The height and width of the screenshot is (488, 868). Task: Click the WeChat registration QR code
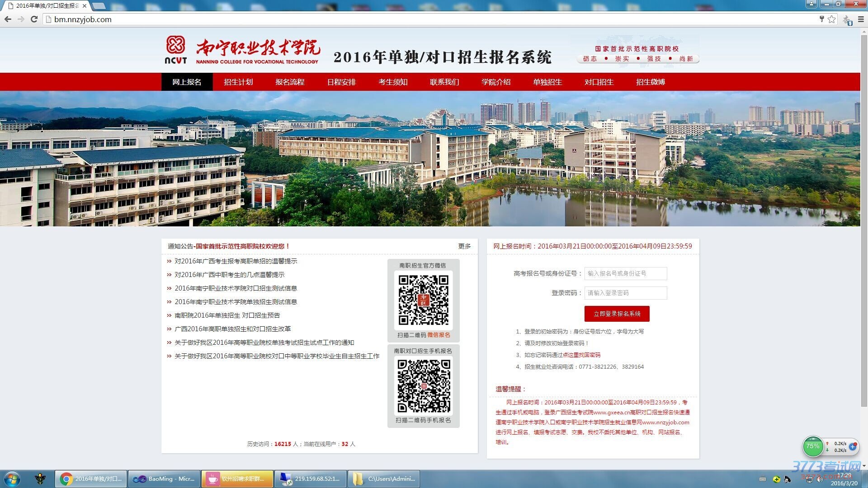pos(423,300)
